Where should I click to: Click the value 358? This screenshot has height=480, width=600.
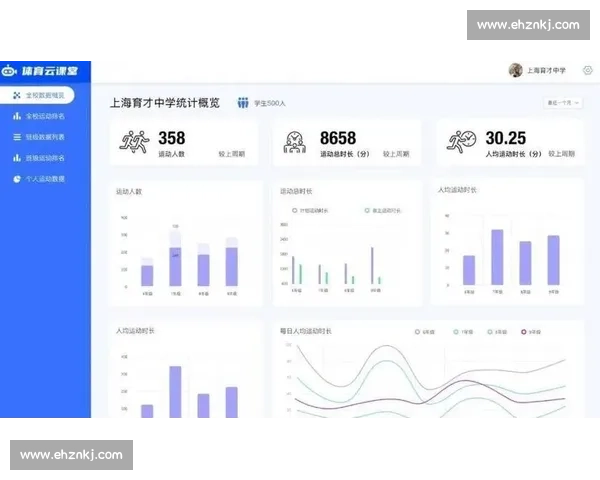(172, 138)
